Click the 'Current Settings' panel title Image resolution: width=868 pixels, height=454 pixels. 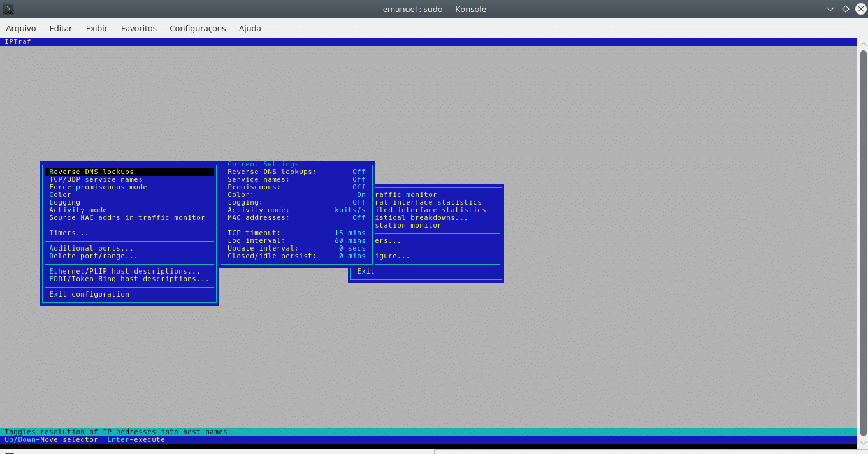tap(263, 164)
